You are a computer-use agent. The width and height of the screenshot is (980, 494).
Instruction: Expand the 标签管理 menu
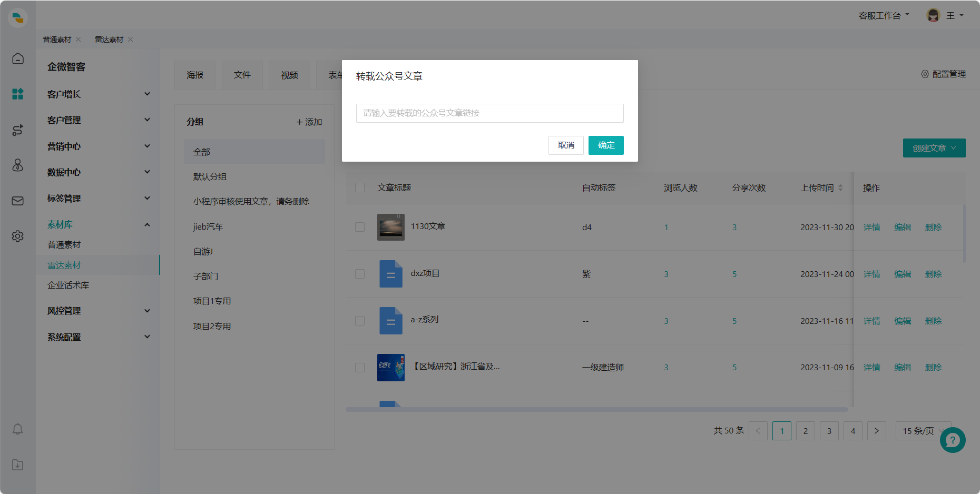coord(99,199)
